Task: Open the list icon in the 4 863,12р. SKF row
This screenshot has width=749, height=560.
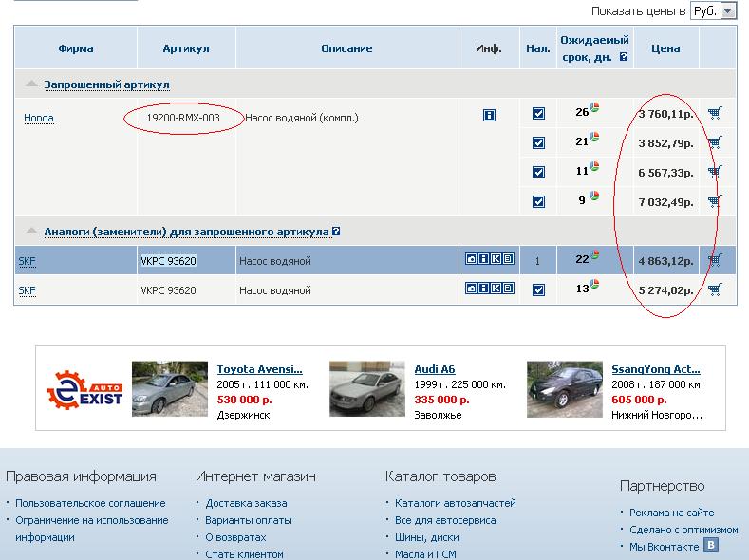Action: 508,259
